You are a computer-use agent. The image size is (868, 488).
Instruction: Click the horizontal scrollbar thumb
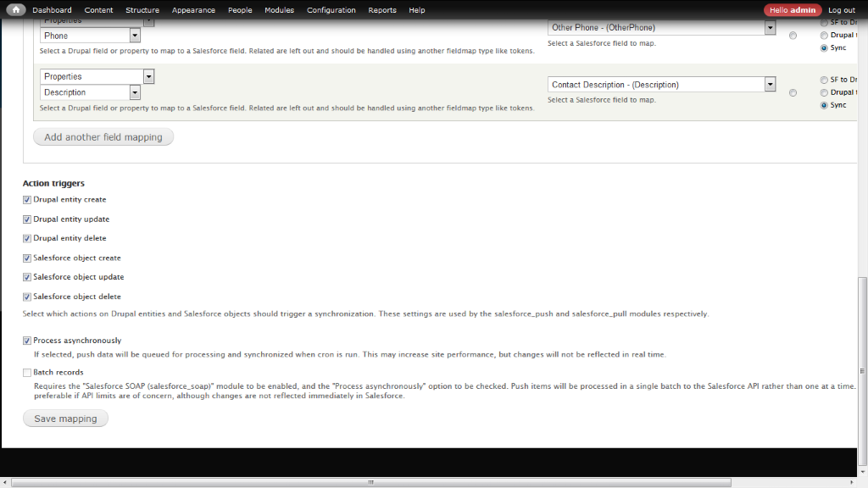[x=371, y=482]
